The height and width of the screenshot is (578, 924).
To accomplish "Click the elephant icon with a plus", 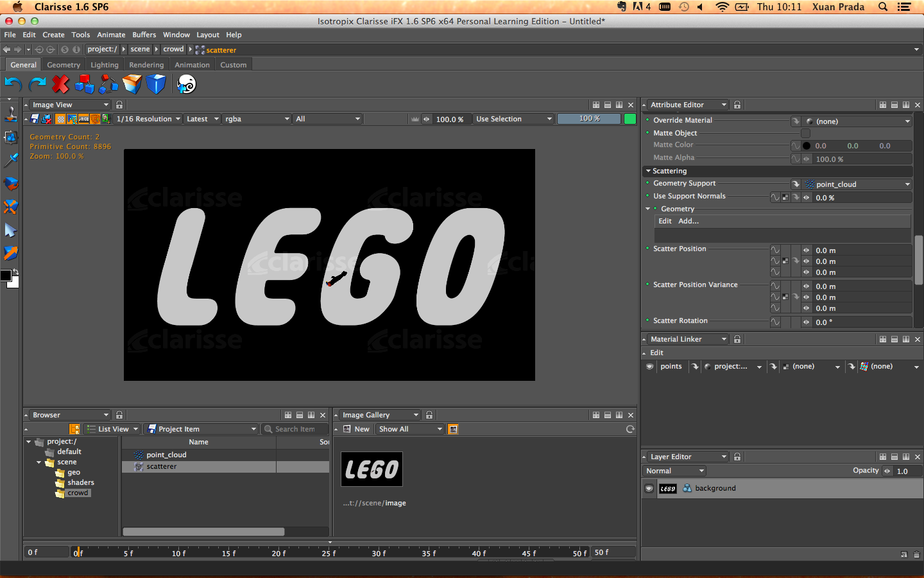I will [x=186, y=84].
